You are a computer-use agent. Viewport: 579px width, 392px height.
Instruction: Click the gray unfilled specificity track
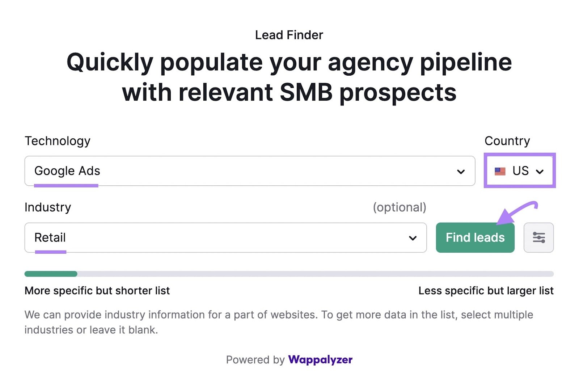[x=315, y=274]
